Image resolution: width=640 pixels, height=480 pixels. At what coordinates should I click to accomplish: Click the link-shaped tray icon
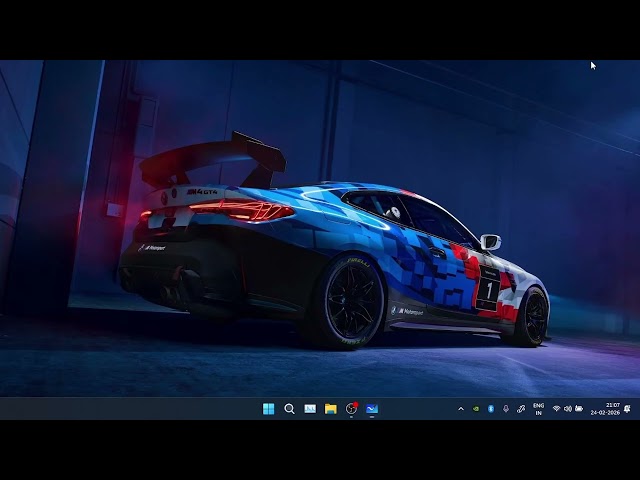point(521,409)
